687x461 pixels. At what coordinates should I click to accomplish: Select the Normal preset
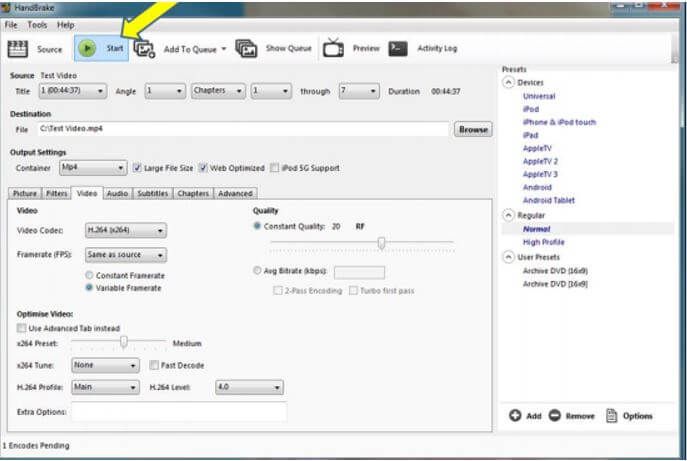pos(536,229)
